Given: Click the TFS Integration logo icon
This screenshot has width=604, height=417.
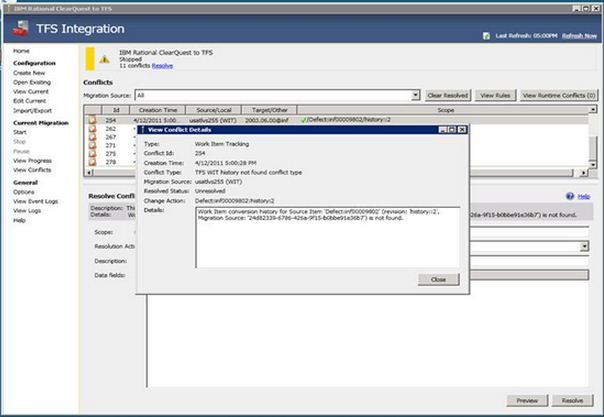Looking at the screenshot, I should 15,30.
